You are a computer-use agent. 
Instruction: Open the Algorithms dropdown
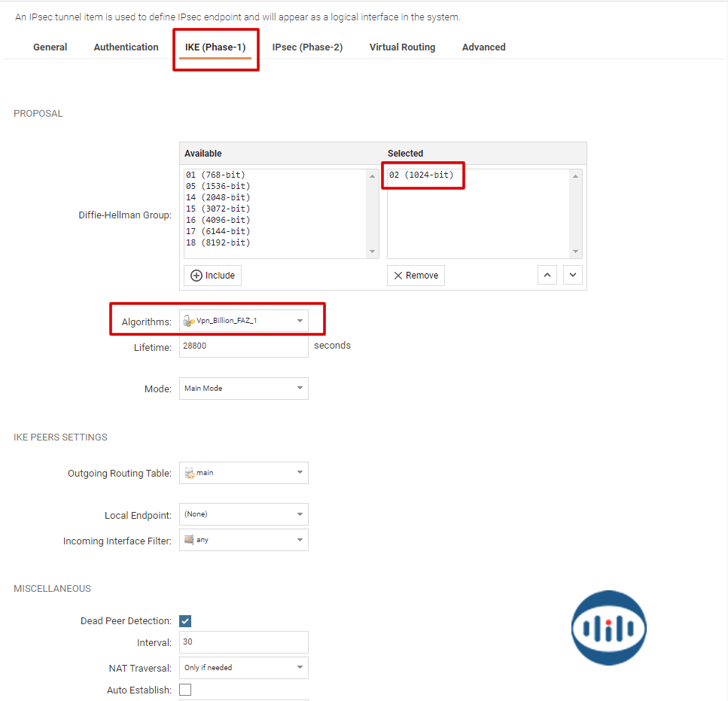pyautogui.click(x=299, y=321)
